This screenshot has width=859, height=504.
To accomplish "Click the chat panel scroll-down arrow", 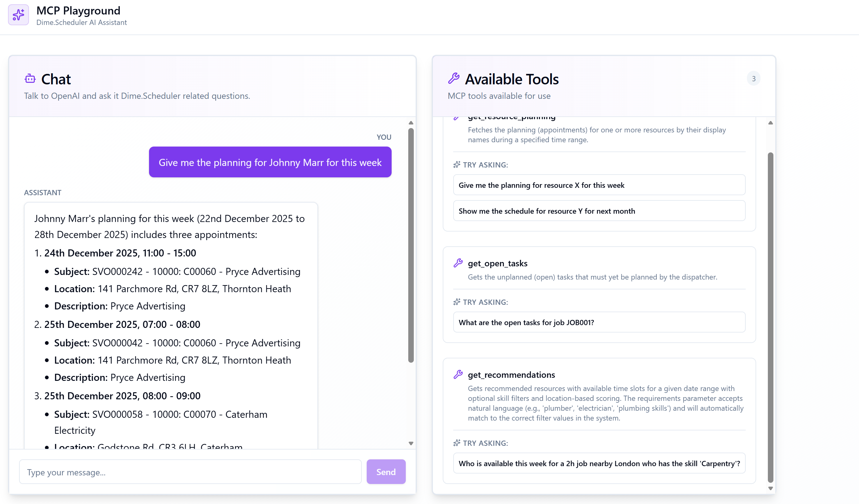I will click(411, 443).
